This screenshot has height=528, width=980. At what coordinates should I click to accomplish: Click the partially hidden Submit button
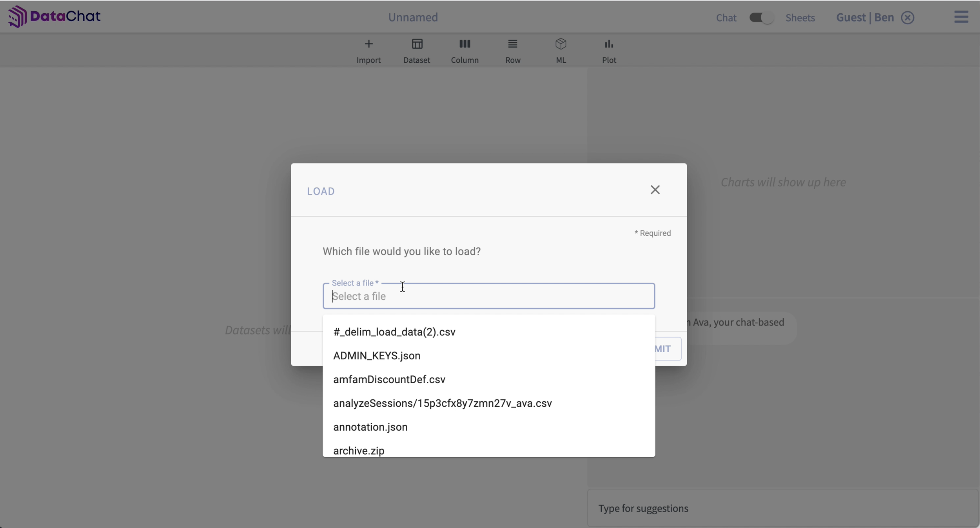[x=668, y=349]
